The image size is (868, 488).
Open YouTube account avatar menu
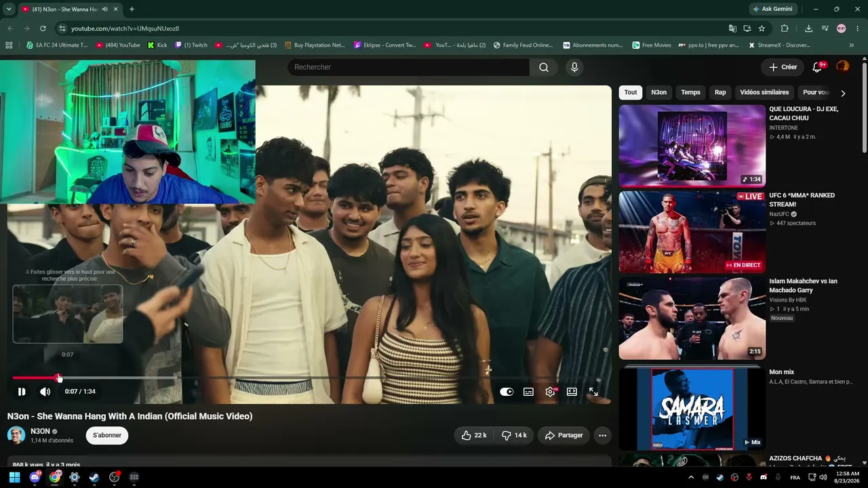point(842,66)
